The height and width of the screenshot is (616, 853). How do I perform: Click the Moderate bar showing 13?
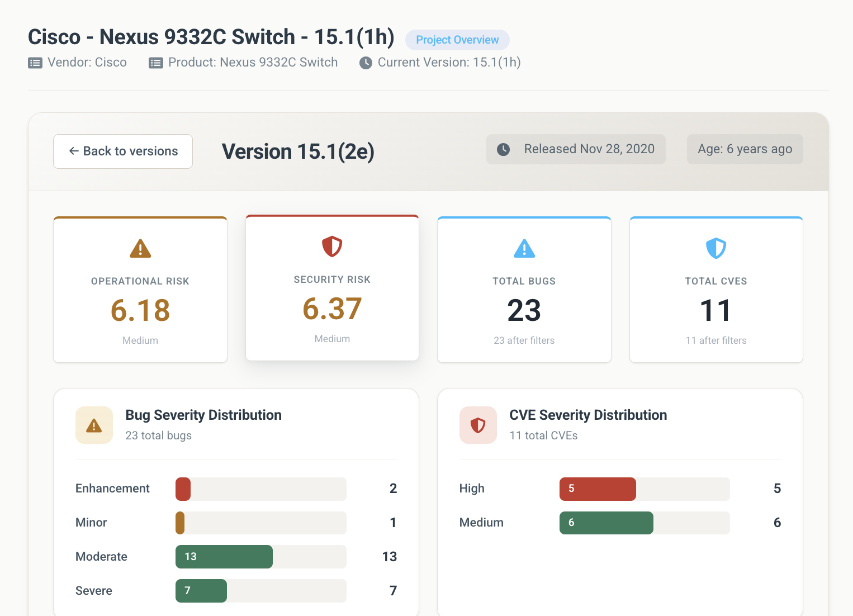[x=224, y=557]
